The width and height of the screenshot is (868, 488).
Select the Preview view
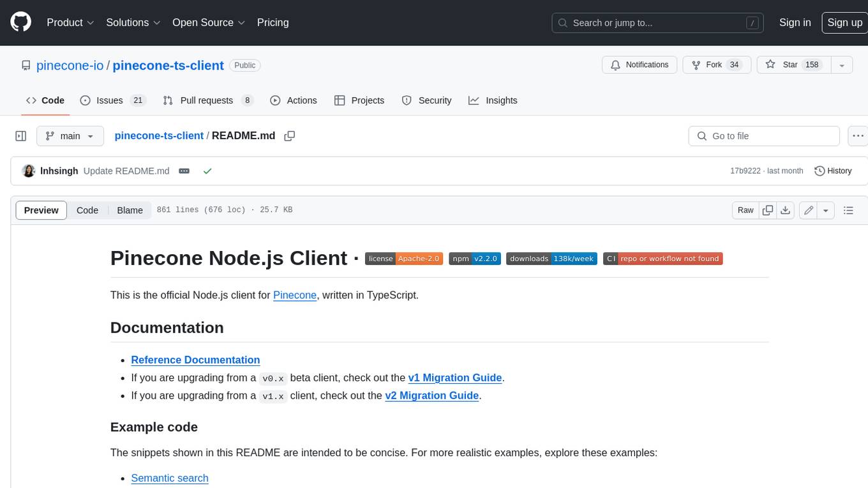pos(41,210)
